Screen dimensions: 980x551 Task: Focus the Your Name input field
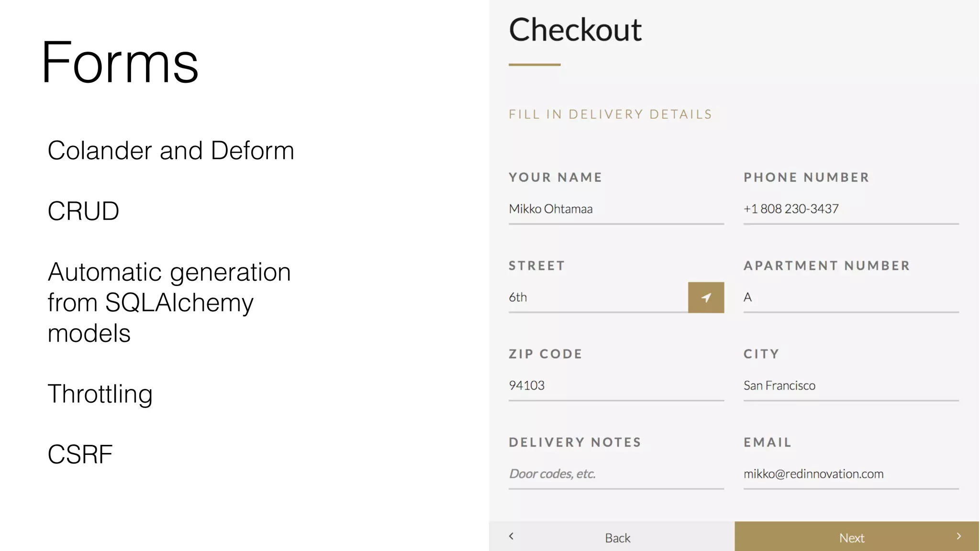point(616,209)
